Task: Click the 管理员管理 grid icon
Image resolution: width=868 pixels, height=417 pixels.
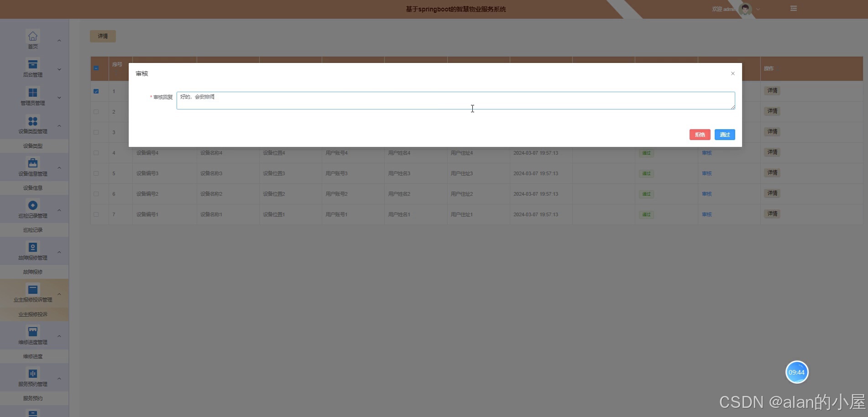Action: tap(33, 93)
